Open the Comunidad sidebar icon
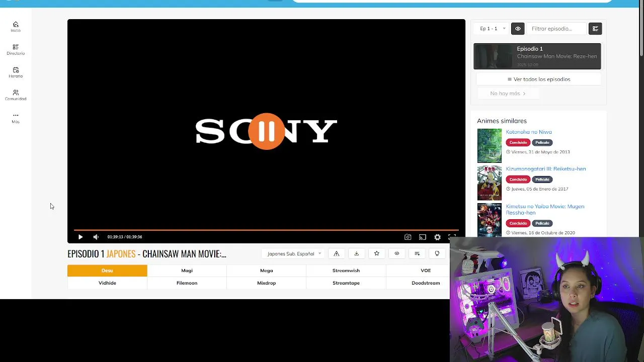The image size is (644, 362). 16,95
